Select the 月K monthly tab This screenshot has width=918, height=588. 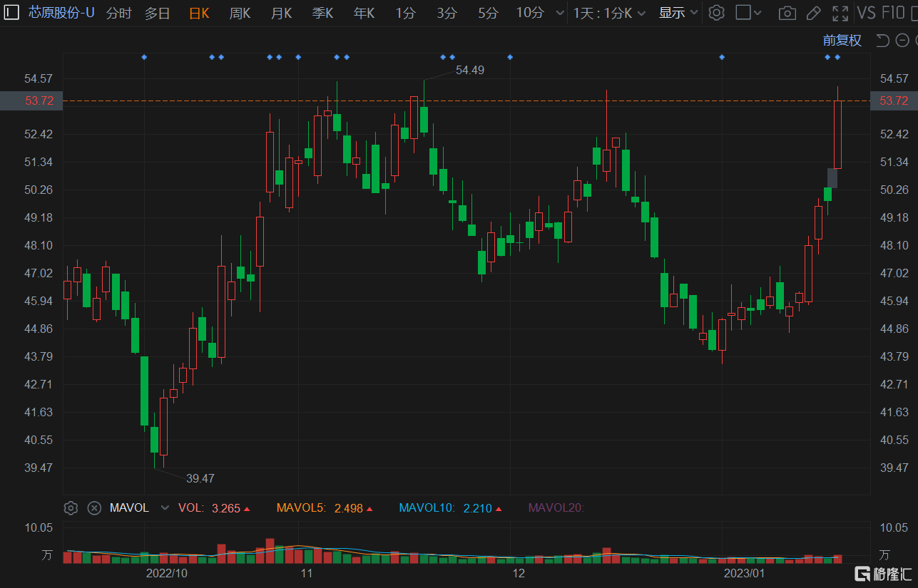click(282, 13)
